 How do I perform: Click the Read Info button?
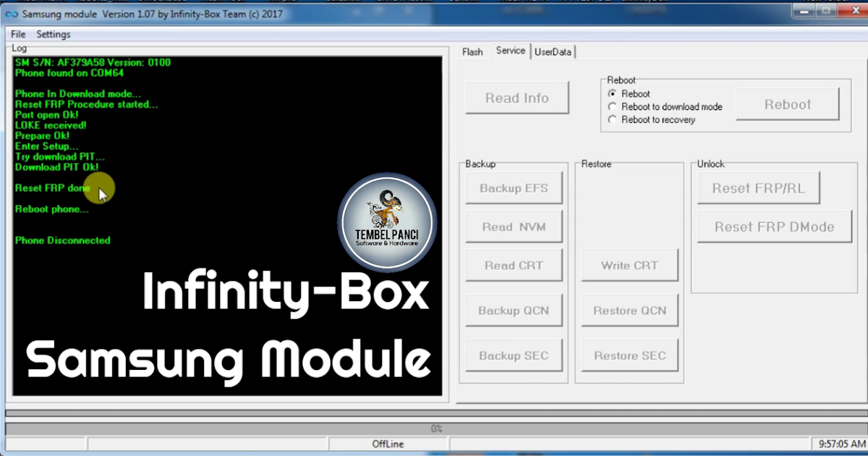517,98
